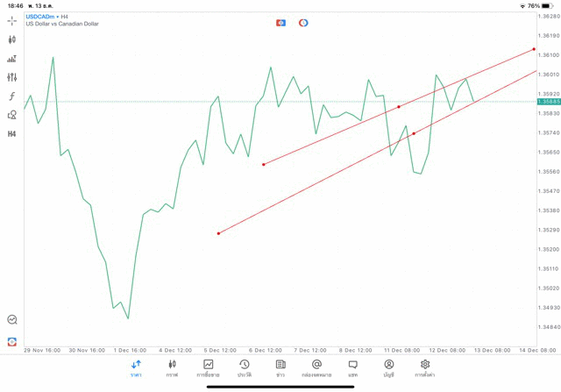Open the ข่าว news tab
This screenshot has width=561, height=392.
(280, 367)
